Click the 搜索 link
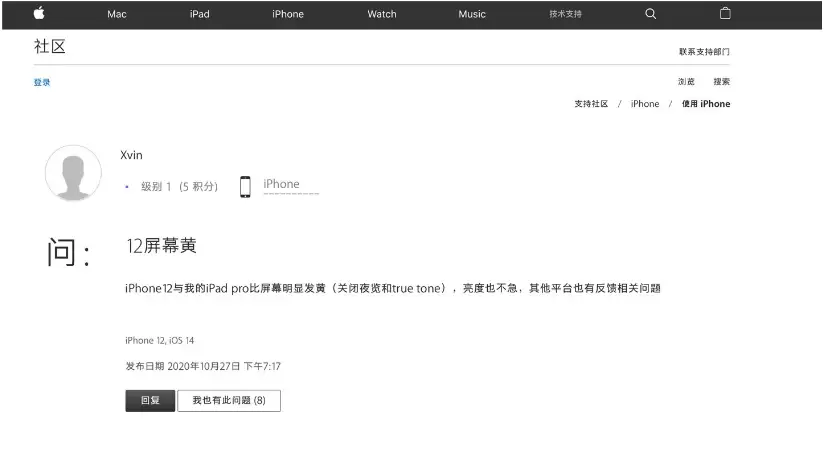Screen dimensions: 824x454 coord(722,81)
